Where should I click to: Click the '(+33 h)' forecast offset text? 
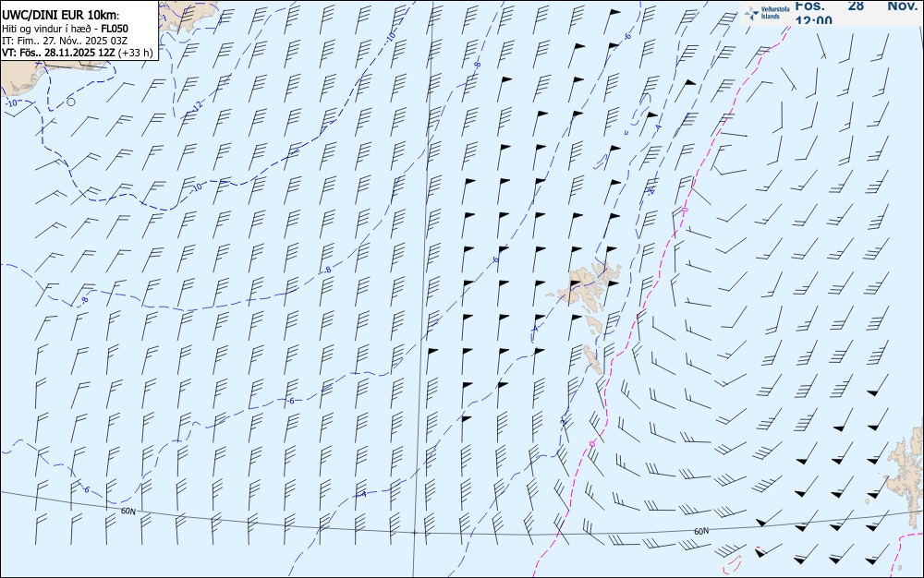(135, 53)
